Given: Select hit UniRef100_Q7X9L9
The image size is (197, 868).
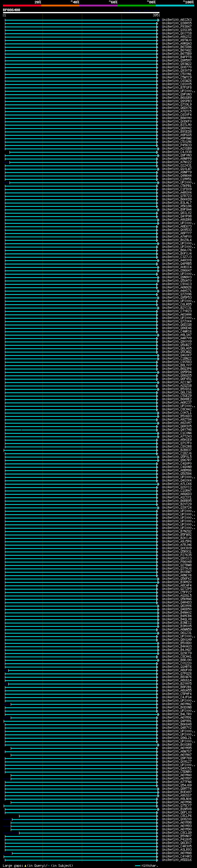Looking at the screenshot, I should tap(177, 104).
